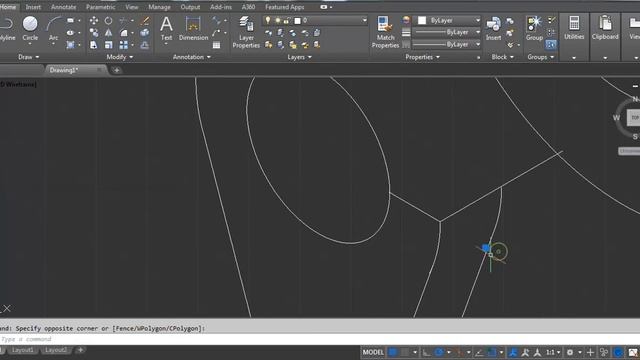The width and height of the screenshot is (640, 360).
Task: Toggle object snap in status bar
Action: 491,352
